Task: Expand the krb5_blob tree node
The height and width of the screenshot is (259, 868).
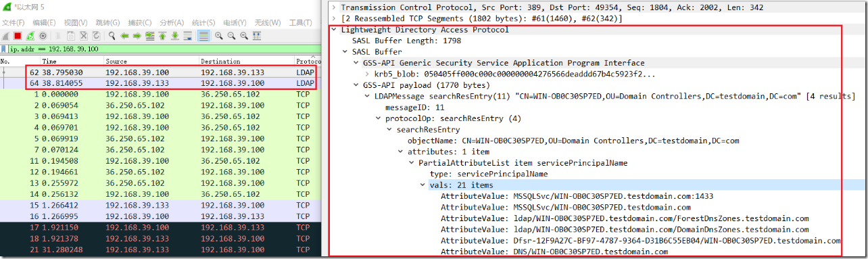Action: coord(366,74)
